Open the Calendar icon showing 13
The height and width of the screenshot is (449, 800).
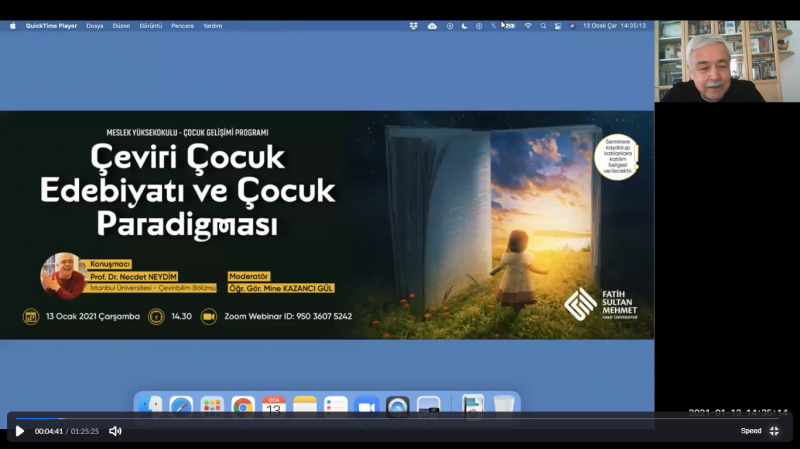[x=273, y=405]
